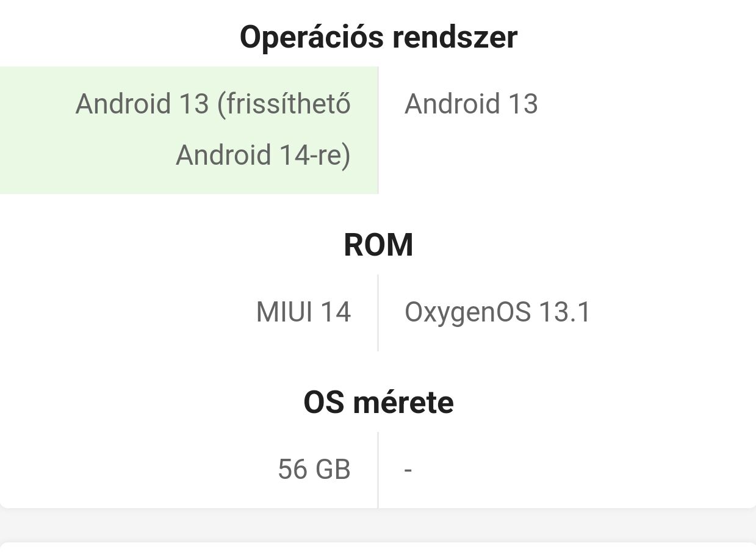Select the 56 GB value
This screenshot has width=756, height=557.
314,470
